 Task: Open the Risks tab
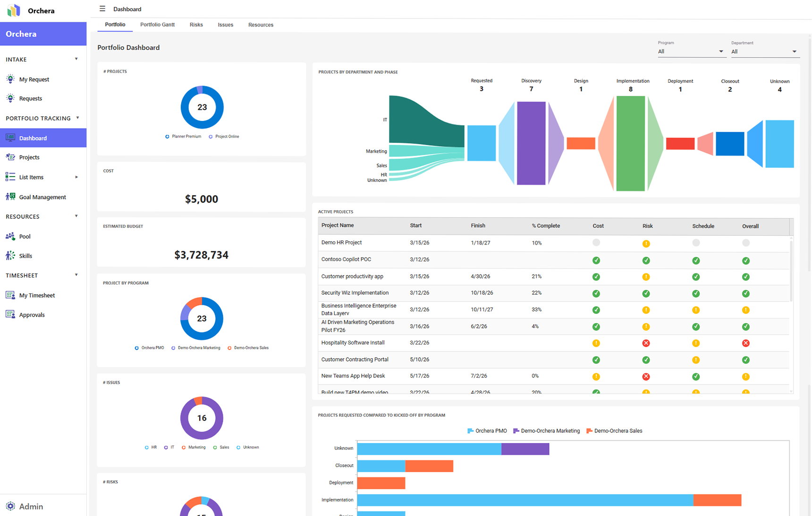click(196, 25)
